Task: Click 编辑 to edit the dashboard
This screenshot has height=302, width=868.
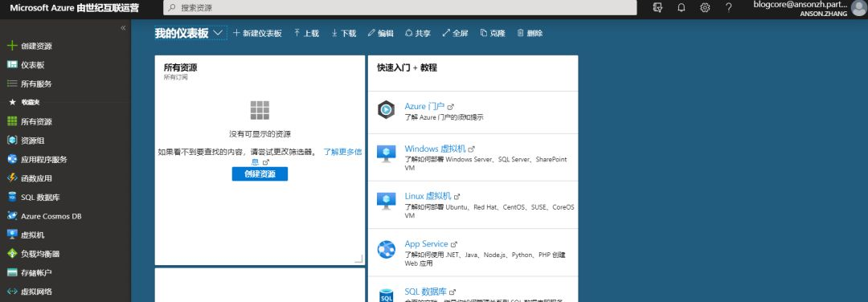Action: [x=380, y=33]
